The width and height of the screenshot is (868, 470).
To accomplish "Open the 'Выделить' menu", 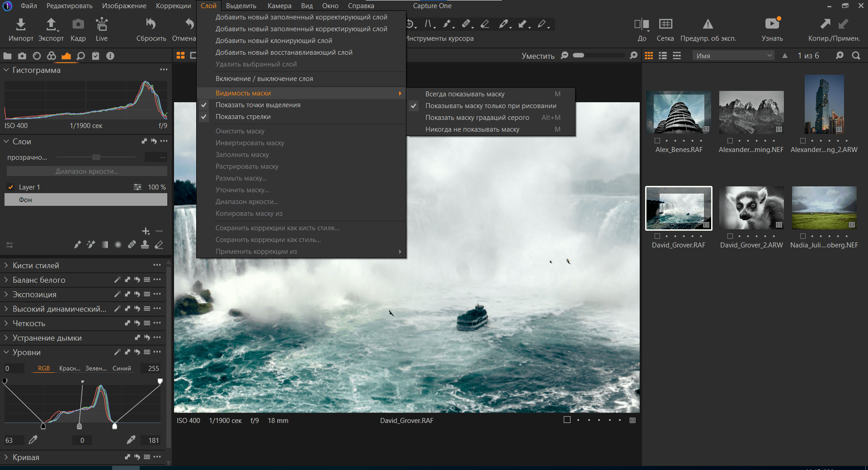I will point(241,6).
